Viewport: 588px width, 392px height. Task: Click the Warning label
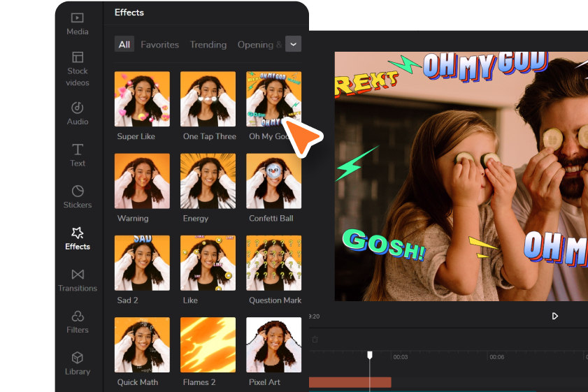[133, 219]
